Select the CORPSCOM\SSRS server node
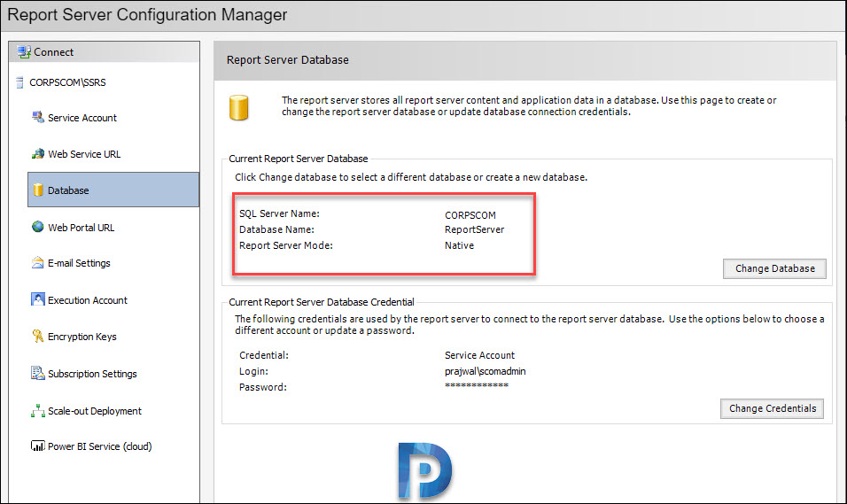Viewport: 847px width, 504px height. coord(67,82)
